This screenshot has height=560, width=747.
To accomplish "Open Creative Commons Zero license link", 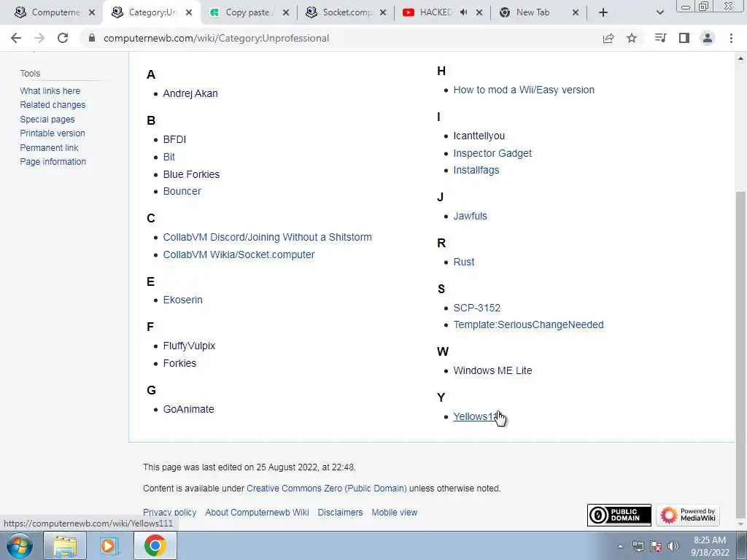I will click(x=326, y=489).
